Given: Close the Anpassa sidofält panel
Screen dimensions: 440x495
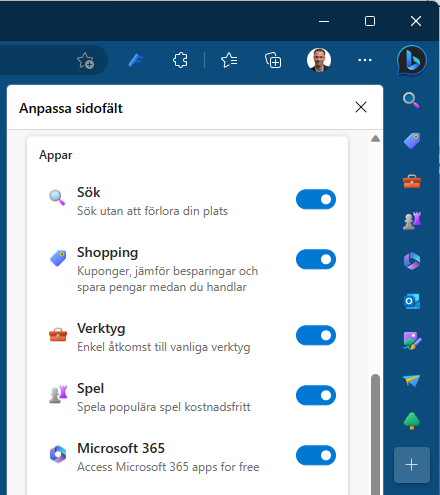Looking at the screenshot, I should click(361, 107).
